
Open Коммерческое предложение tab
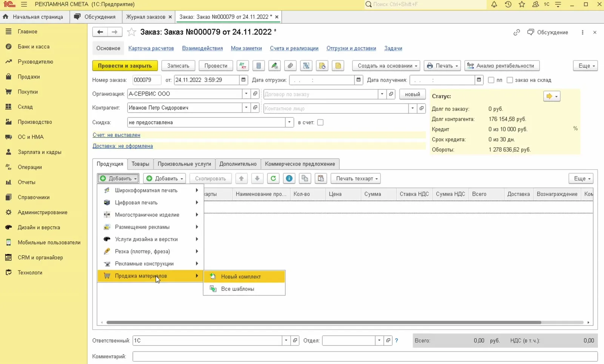[300, 164]
